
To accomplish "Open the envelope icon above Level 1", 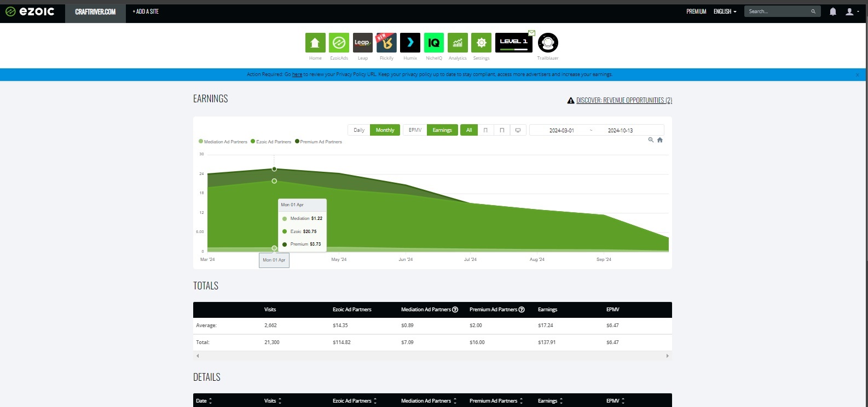I will [x=531, y=33].
